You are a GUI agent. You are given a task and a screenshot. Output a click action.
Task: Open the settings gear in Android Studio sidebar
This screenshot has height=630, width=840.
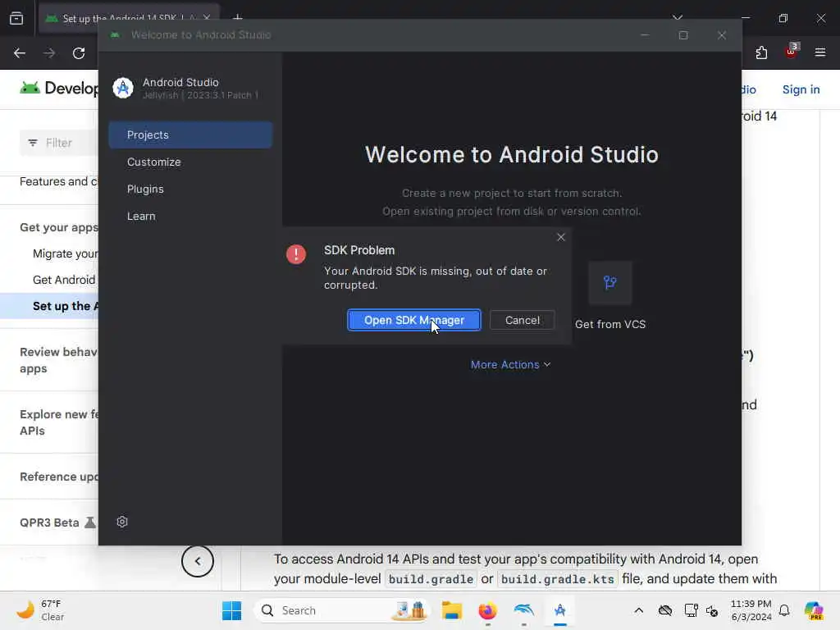[122, 522]
